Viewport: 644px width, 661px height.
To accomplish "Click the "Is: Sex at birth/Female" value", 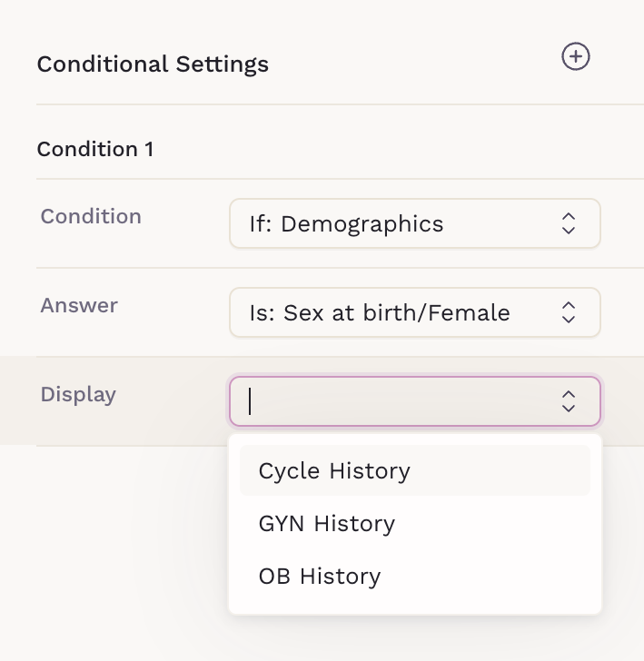I will coord(380,313).
